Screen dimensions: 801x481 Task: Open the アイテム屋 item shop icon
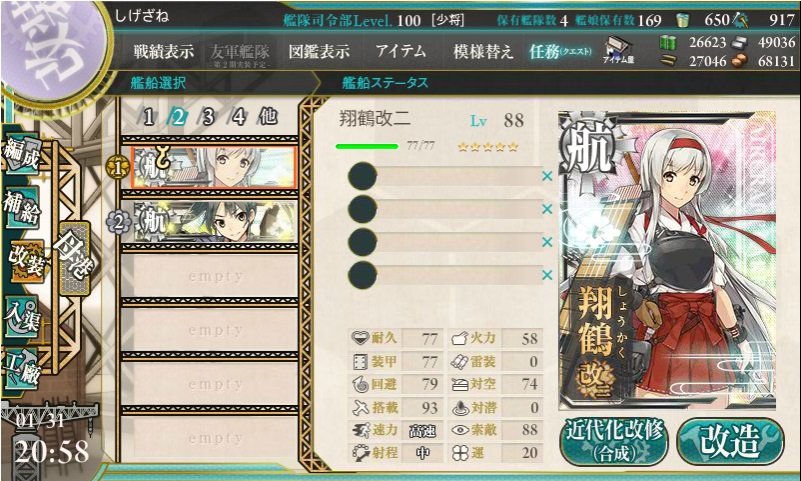[618, 50]
